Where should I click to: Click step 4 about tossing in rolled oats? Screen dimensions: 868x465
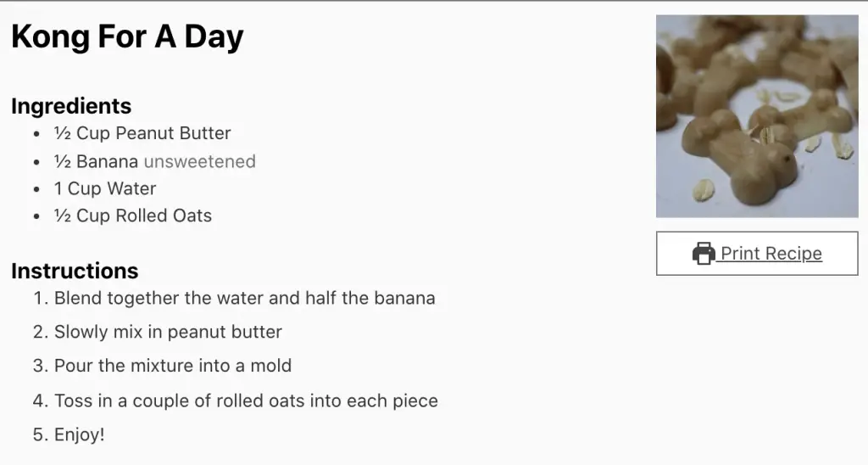pos(246,401)
